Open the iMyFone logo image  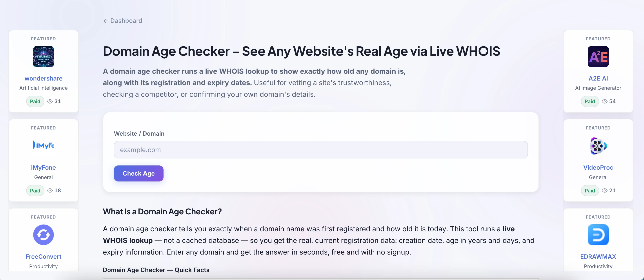pyautogui.click(x=44, y=145)
